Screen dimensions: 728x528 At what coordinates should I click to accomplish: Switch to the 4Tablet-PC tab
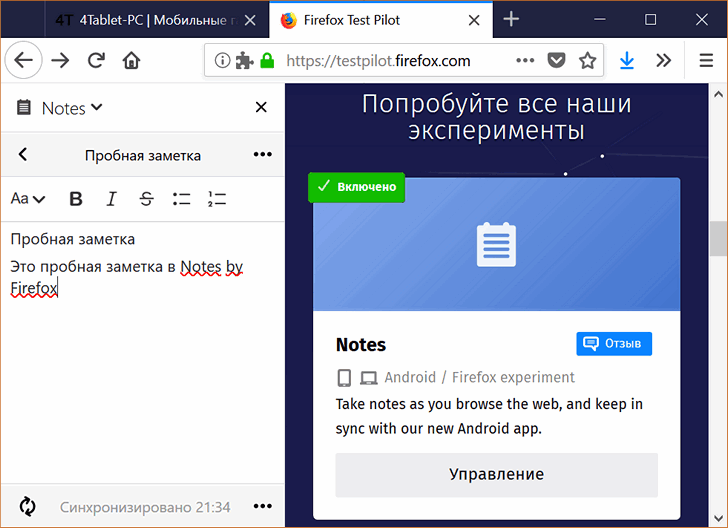[145, 20]
